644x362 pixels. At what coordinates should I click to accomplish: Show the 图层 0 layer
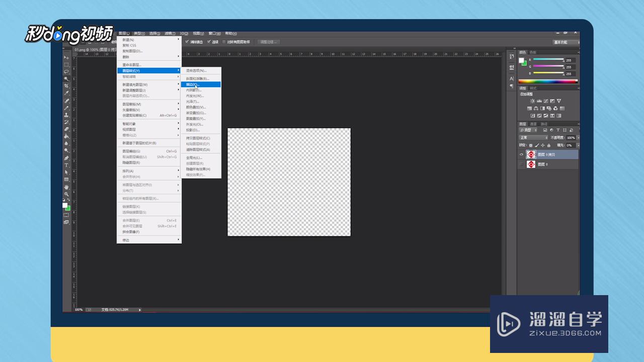click(x=521, y=164)
